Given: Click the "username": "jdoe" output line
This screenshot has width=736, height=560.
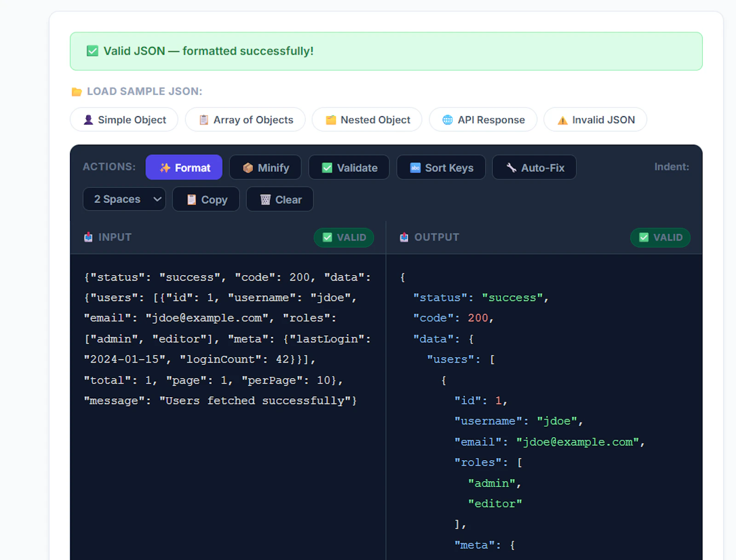Looking at the screenshot, I should tap(519, 421).
